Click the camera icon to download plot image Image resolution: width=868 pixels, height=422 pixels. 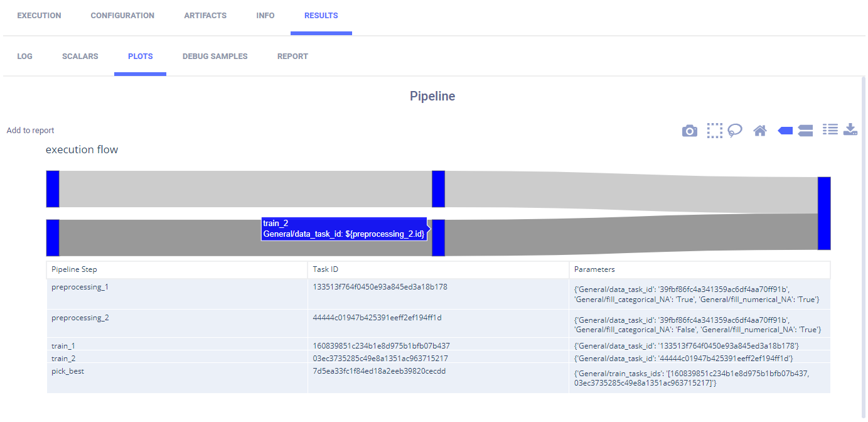(x=689, y=131)
